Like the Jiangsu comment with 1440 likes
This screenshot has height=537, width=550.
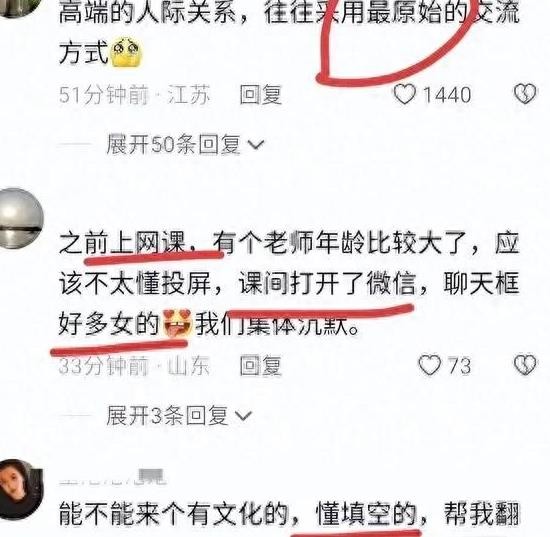click(404, 94)
